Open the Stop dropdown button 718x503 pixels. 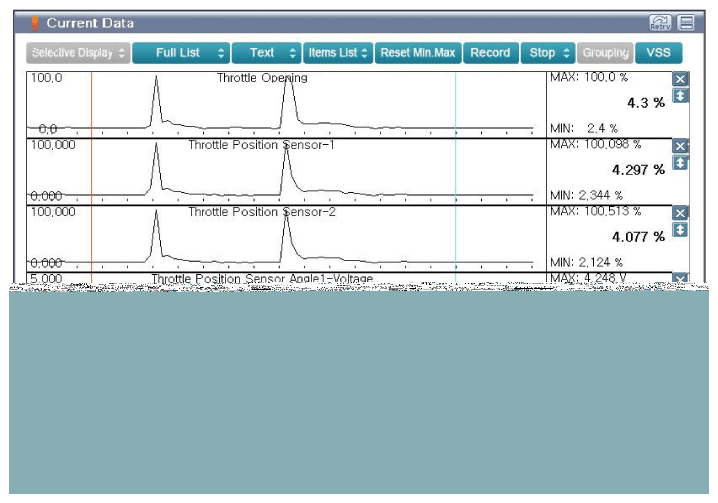(x=547, y=53)
